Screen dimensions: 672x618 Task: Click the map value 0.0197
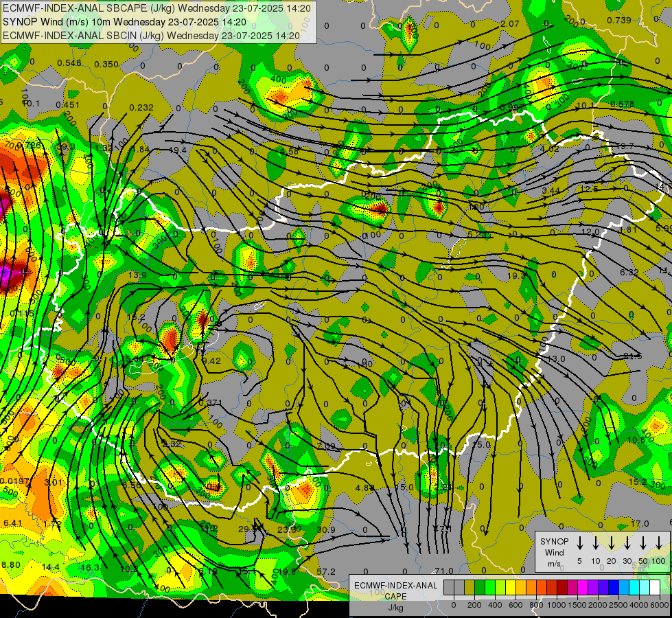(14, 481)
